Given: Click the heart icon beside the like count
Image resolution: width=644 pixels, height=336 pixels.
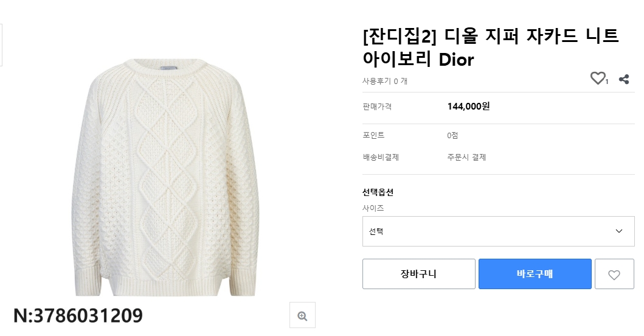Looking at the screenshot, I should point(598,79).
